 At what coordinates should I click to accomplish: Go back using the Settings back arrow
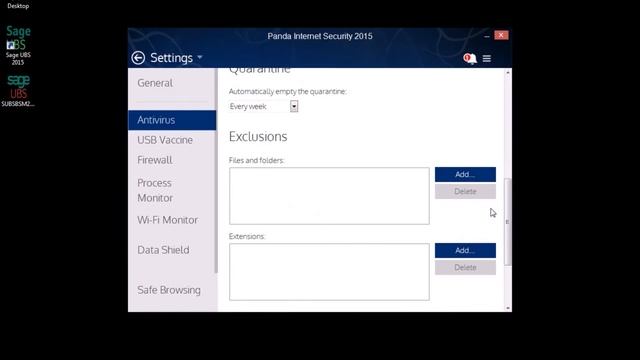tap(138, 58)
